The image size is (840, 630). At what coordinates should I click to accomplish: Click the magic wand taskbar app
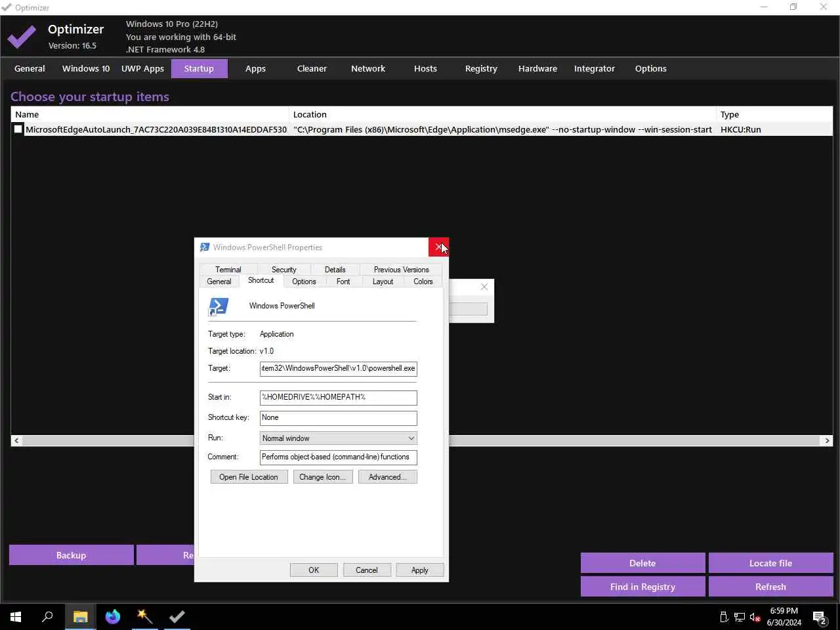click(x=144, y=617)
